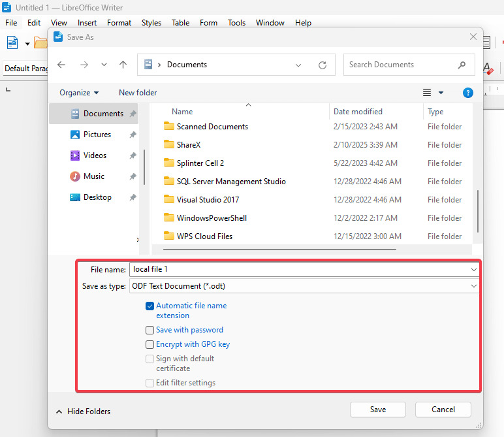Open the Styles menu in Writer
The image size is (504, 437).
tap(151, 23)
